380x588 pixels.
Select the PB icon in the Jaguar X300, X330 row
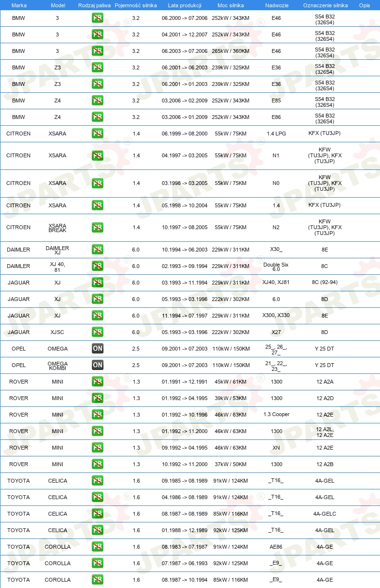coord(97,316)
